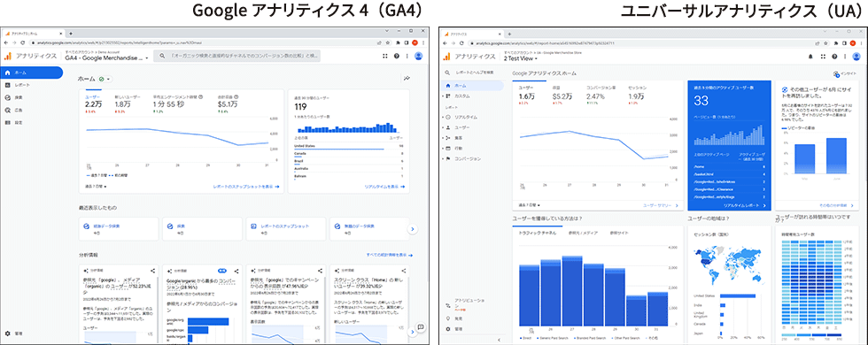Click the UA reports and help search box

474,73
